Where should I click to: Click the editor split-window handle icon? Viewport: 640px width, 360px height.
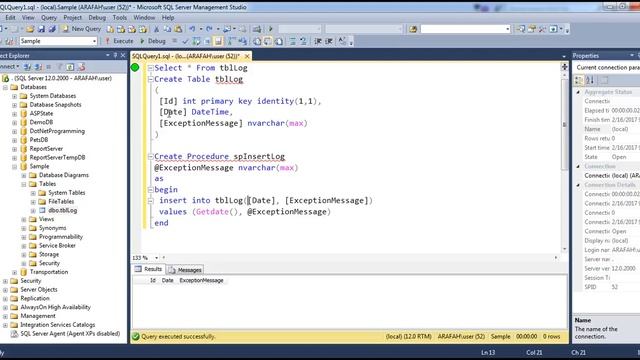click(564, 67)
